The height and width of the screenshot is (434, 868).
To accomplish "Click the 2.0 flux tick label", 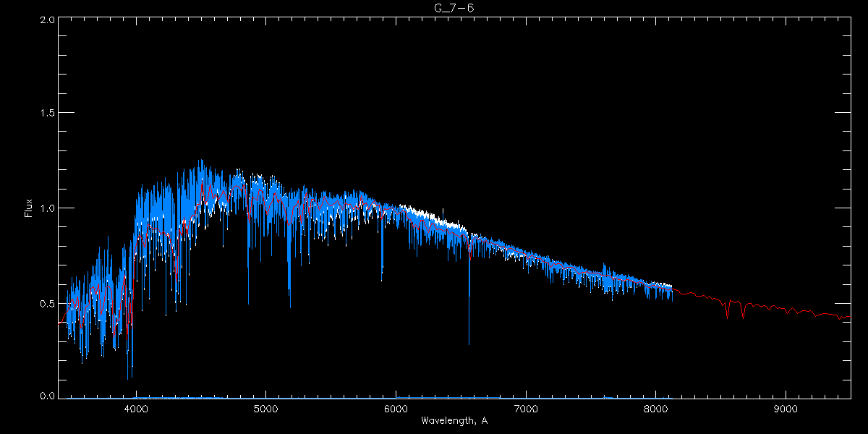I will tap(47, 20).
